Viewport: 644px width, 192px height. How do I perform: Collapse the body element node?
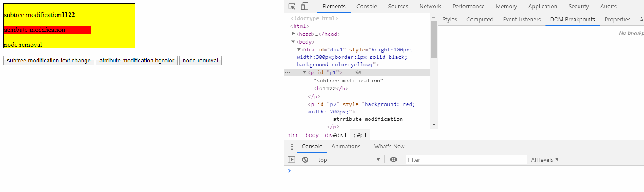(x=293, y=42)
